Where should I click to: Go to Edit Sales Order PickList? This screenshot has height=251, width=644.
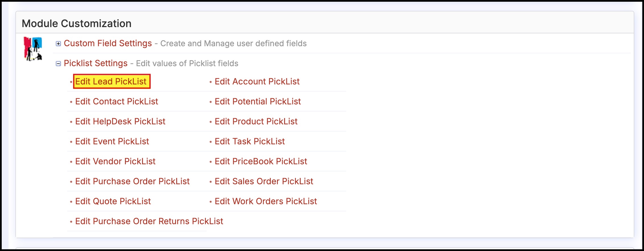(x=264, y=181)
